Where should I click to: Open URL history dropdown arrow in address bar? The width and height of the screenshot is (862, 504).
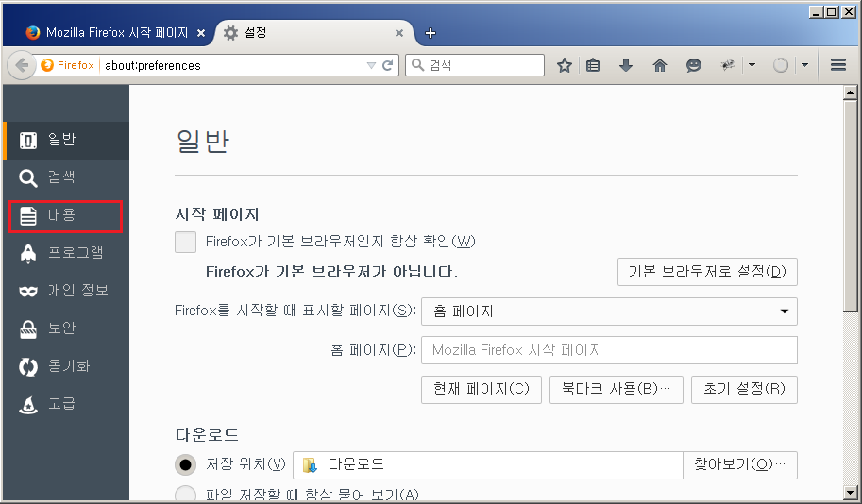point(371,65)
